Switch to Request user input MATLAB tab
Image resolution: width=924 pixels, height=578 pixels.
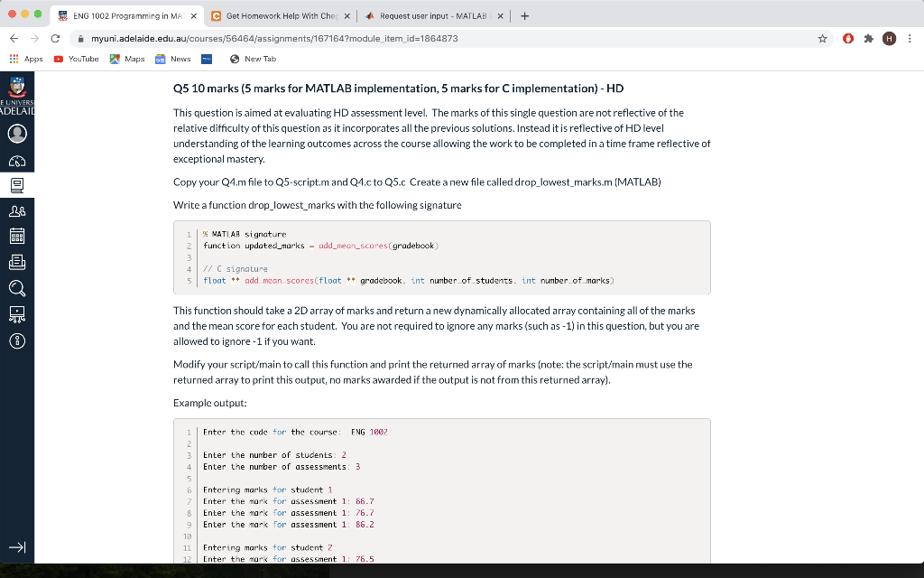433,16
